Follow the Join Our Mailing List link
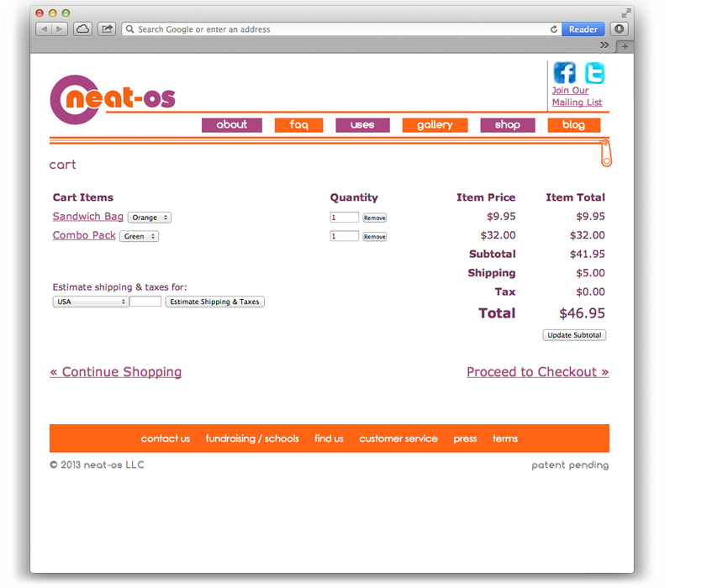This screenshot has width=707, height=588. [x=578, y=97]
